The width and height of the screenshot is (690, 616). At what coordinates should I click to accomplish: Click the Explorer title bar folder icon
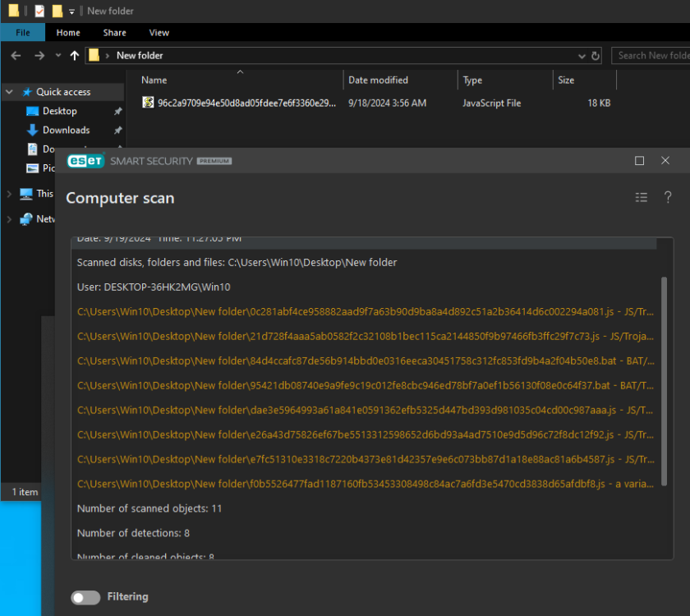pos(14,11)
